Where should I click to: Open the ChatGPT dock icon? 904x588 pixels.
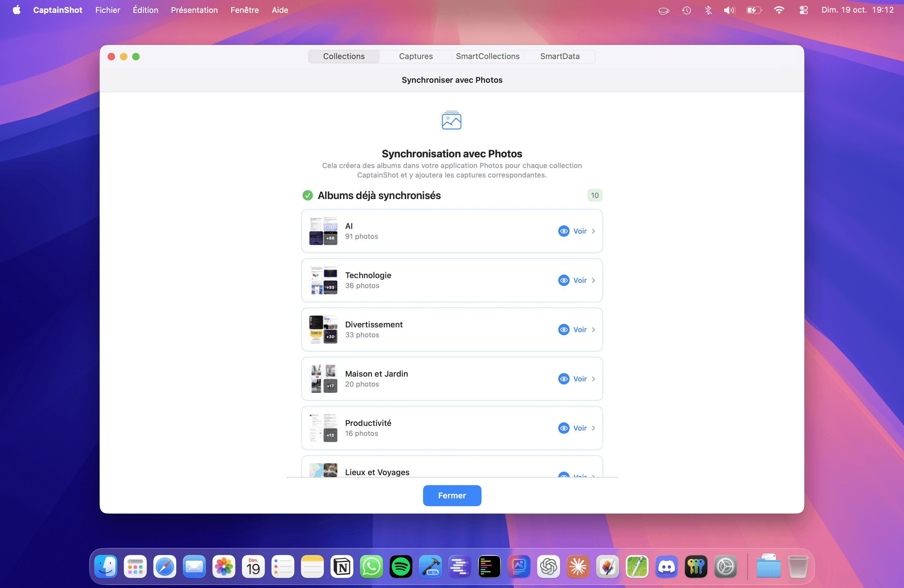click(548, 567)
